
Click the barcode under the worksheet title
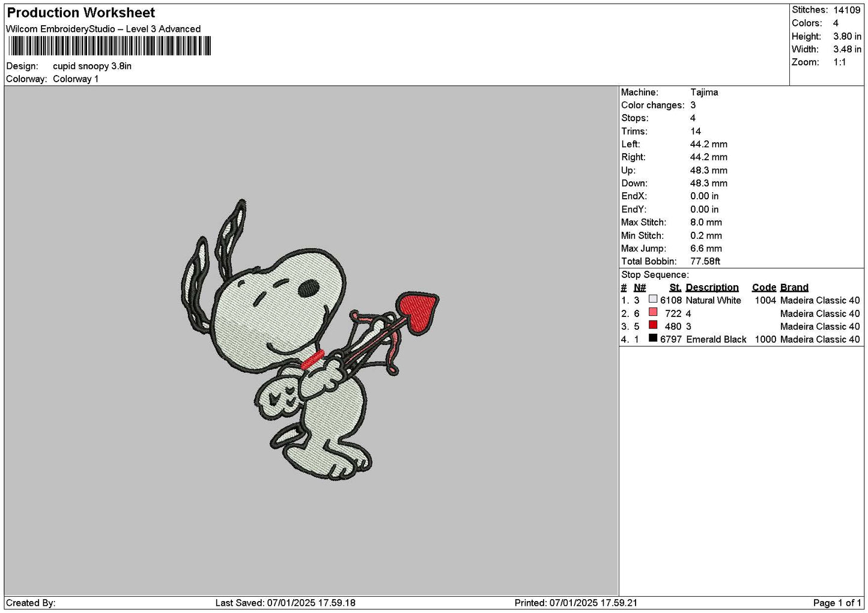(x=110, y=46)
